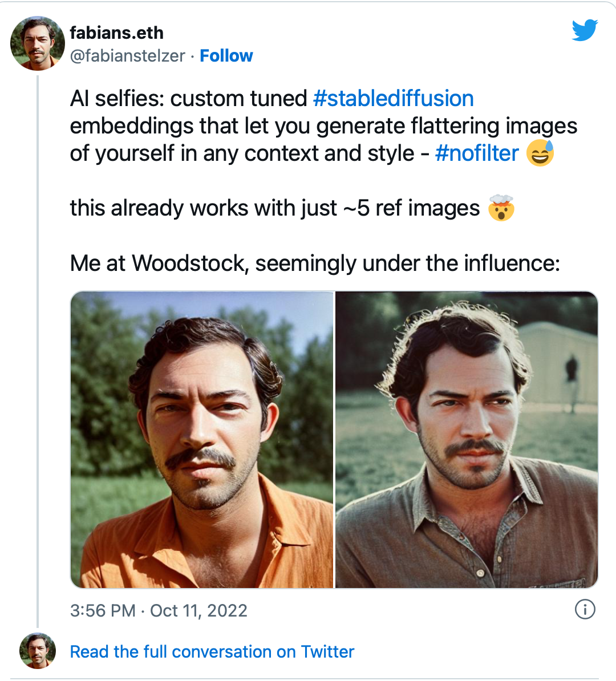This screenshot has height=681, width=616.
Task: Open the #nofilter hashtag
Action: [x=477, y=153]
